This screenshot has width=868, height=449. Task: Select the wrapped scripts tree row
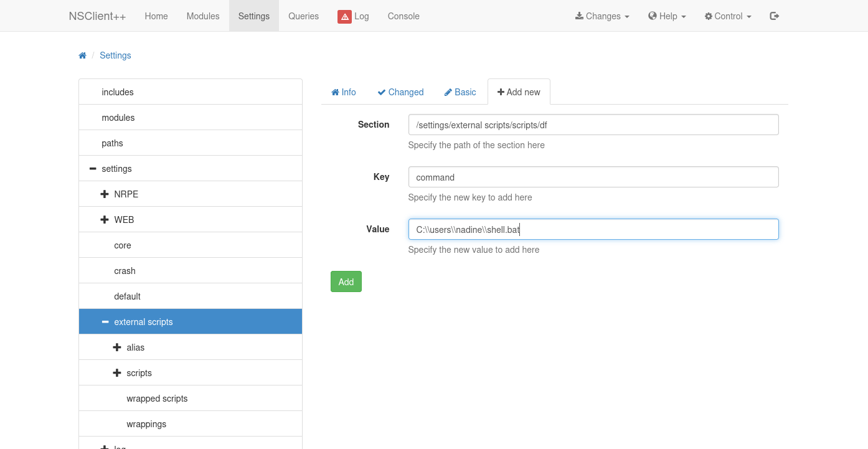(x=191, y=399)
